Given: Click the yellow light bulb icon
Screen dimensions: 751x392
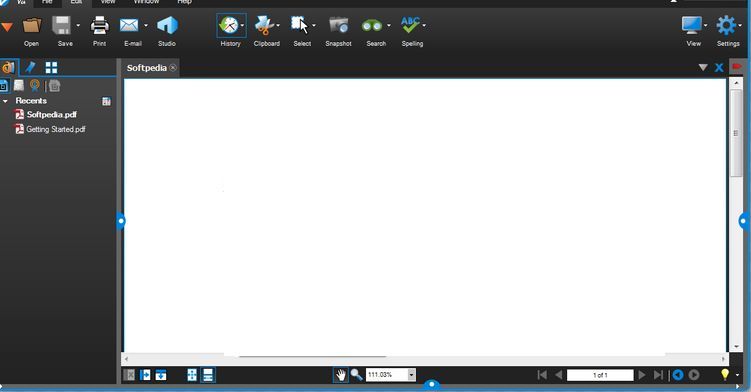Looking at the screenshot, I should 725,375.
